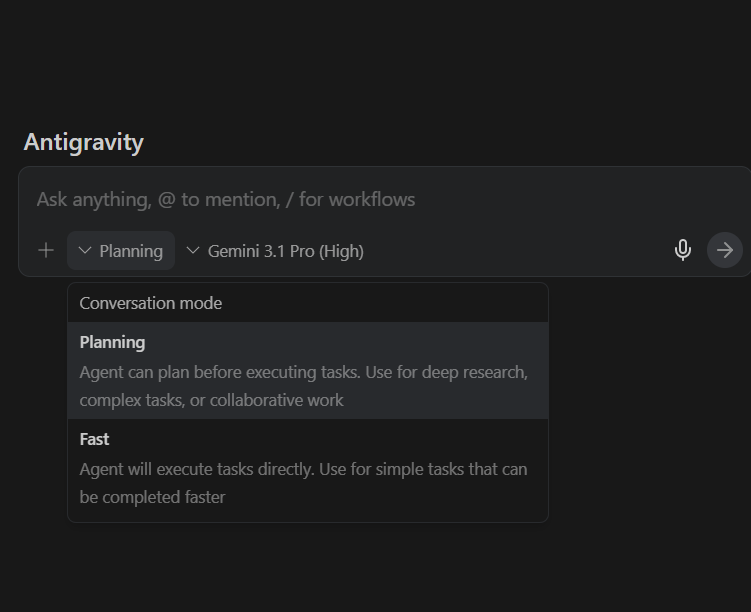Click the "Conversation mode" dropdown header
Image resolution: width=751 pixels, height=612 pixels.
pos(151,303)
